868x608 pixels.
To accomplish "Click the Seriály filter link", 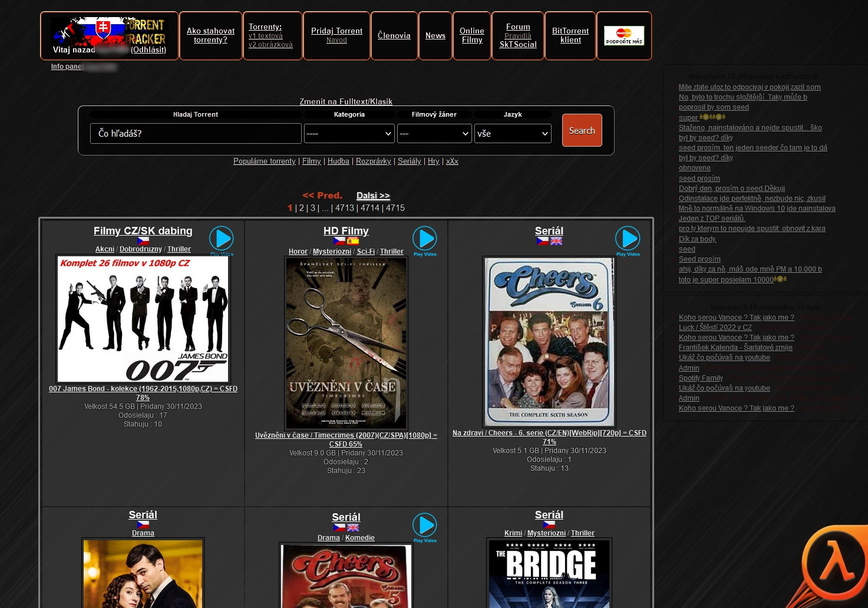I will [x=410, y=161].
